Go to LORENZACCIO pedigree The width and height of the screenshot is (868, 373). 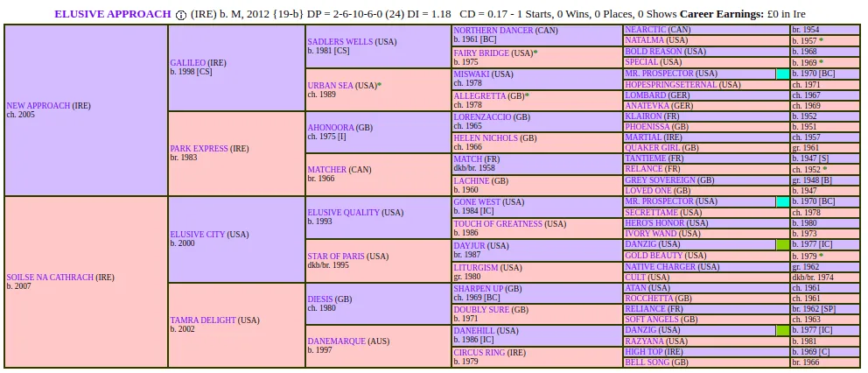[482, 117]
